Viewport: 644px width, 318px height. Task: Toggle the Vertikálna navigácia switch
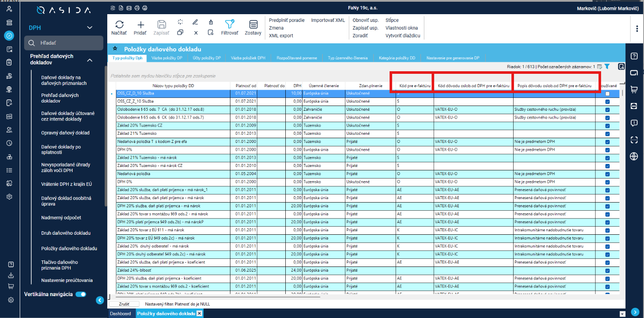tap(81, 294)
